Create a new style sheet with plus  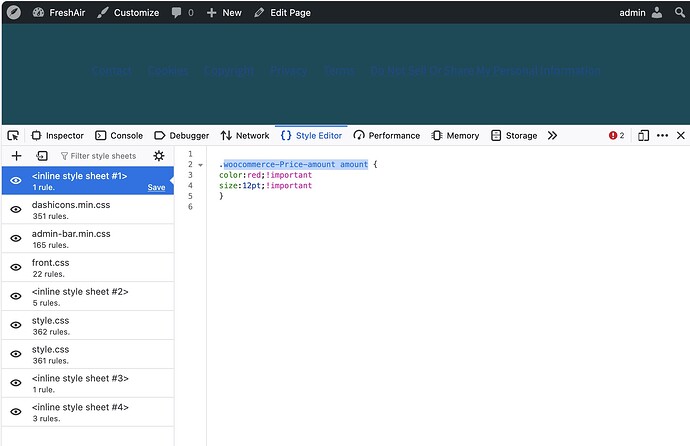click(x=16, y=156)
